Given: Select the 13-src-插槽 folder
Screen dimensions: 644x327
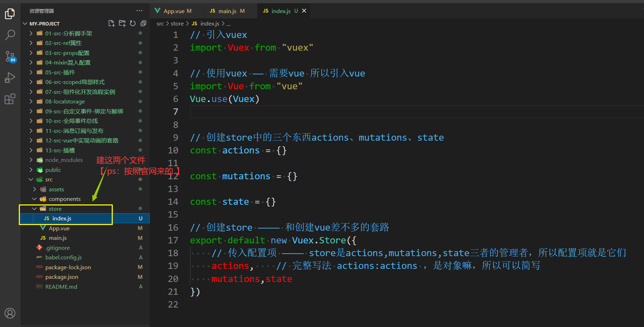Looking at the screenshot, I should [x=85, y=150].
